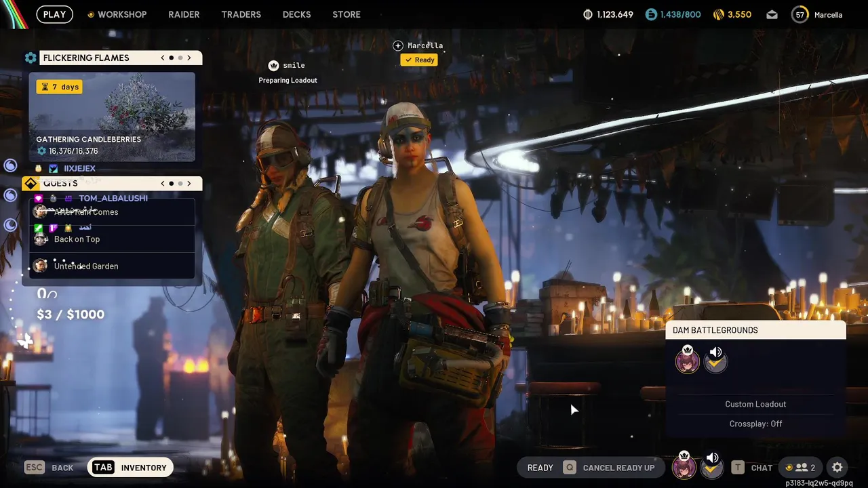
Task: Select first Flickering Flames page dot
Action: point(172,58)
